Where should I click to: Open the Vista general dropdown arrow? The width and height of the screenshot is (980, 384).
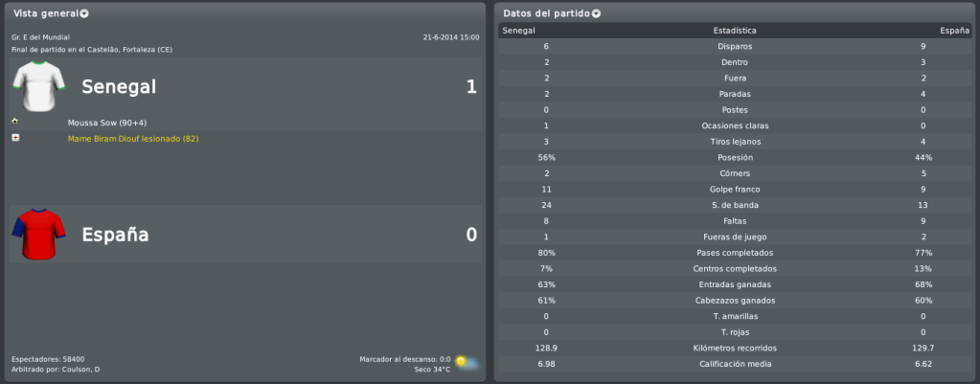pyautogui.click(x=84, y=13)
